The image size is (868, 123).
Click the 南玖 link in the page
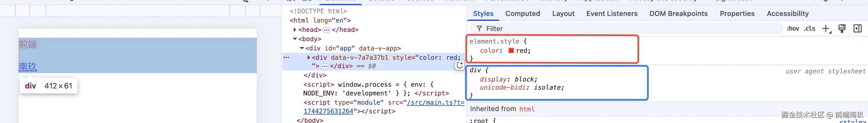28,66
